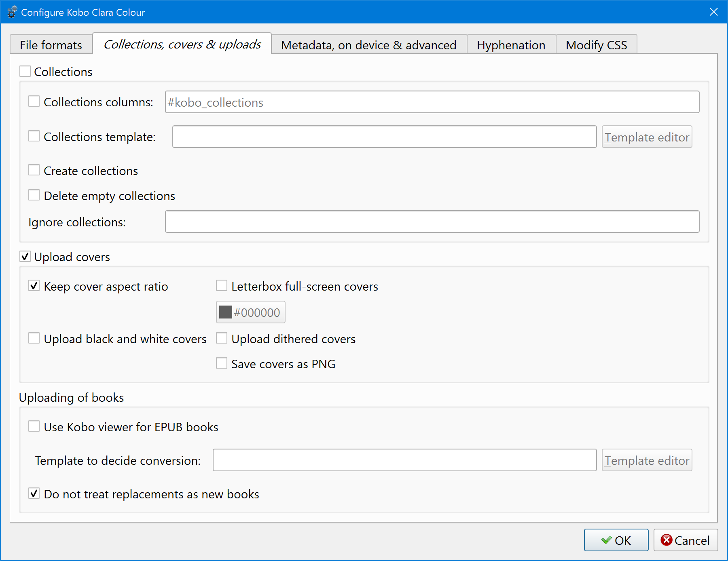Enable the Collections group checkbox

pyautogui.click(x=25, y=72)
